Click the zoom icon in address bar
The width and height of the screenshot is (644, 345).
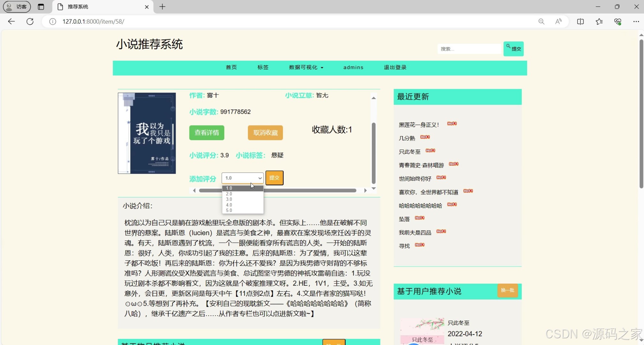(x=541, y=21)
